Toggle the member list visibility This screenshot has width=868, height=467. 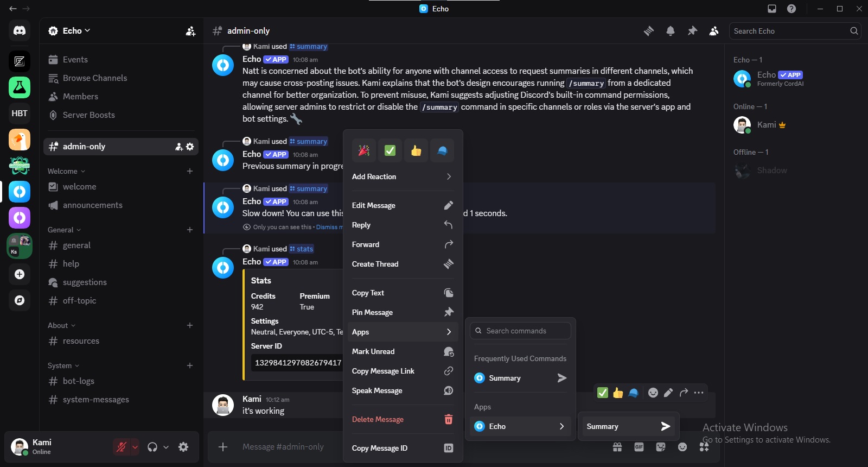click(x=714, y=31)
